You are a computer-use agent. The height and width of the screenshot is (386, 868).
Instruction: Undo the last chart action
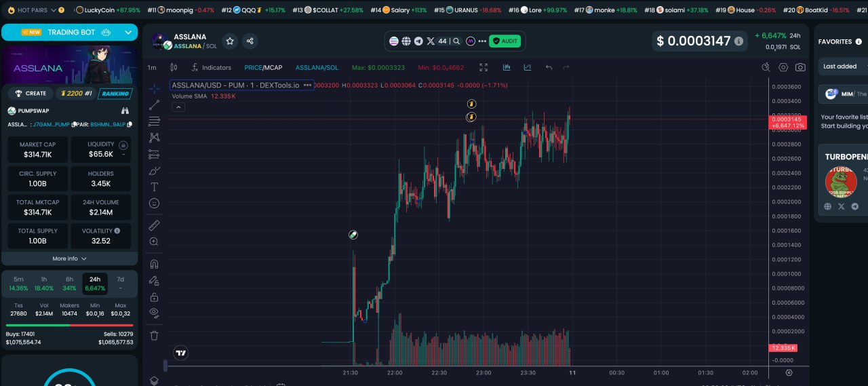pyautogui.click(x=549, y=67)
